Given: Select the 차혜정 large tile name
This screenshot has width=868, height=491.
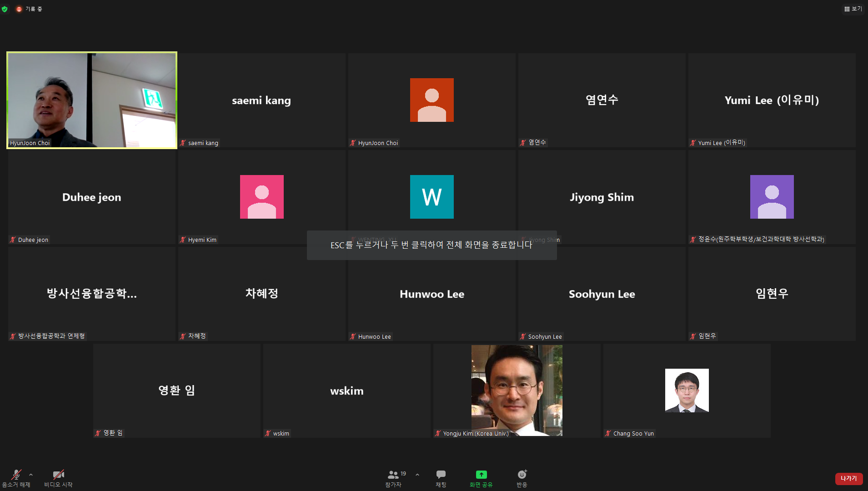Looking at the screenshot, I should [261, 293].
